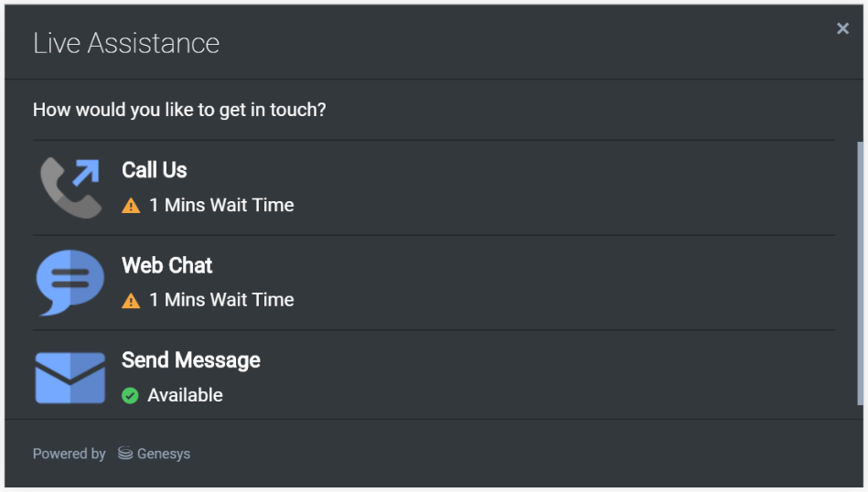
Task: Click the blue arrow on the Call Us icon
Action: click(x=86, y=172)
